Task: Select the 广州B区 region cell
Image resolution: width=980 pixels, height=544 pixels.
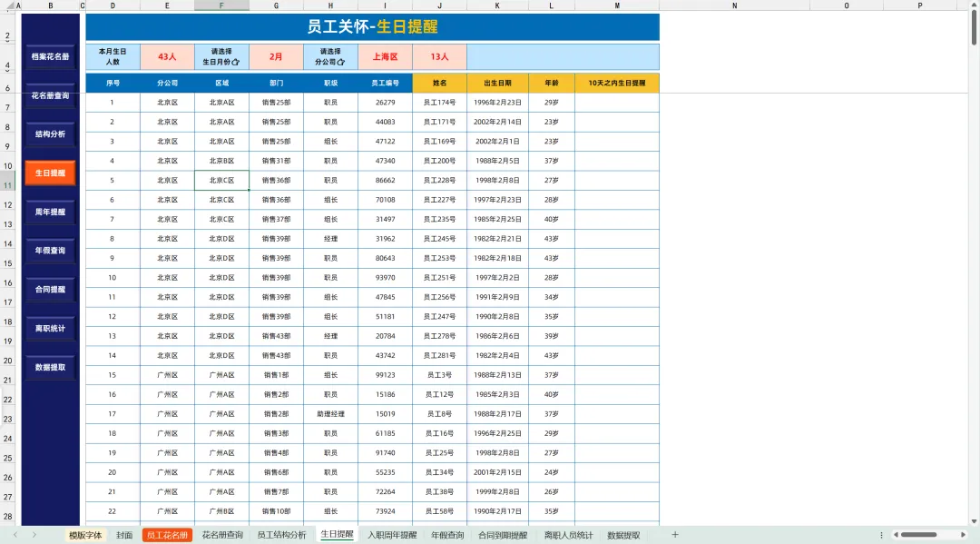Action: pos(221,511)
